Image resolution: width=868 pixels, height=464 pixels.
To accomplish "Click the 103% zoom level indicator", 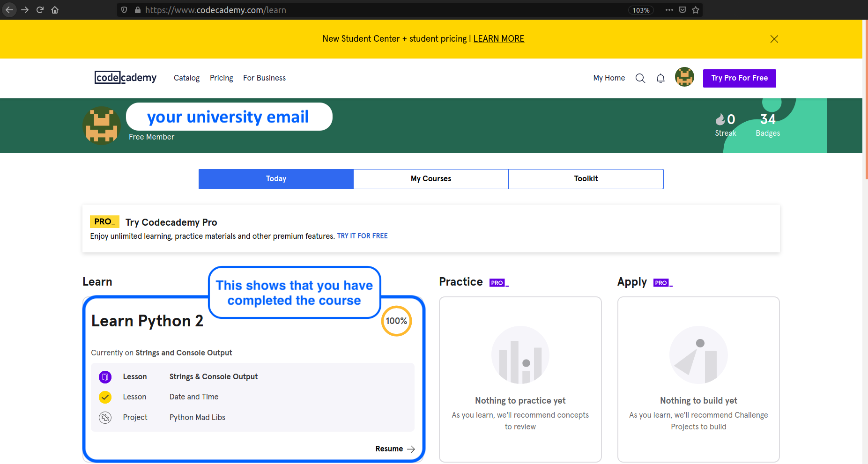I will [641, 10].
